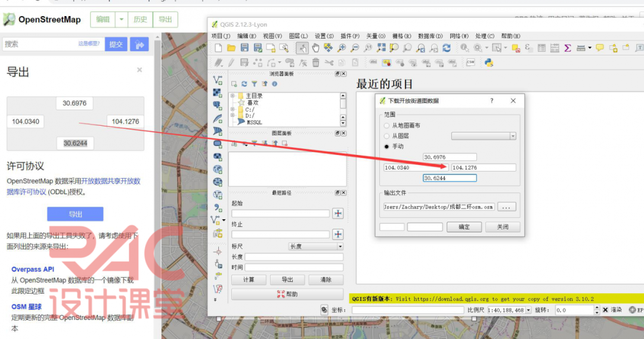Click the Sigma statistics icon
This screenshot has width=644, height=339.
pyautogui.click(x=568, y=48)
